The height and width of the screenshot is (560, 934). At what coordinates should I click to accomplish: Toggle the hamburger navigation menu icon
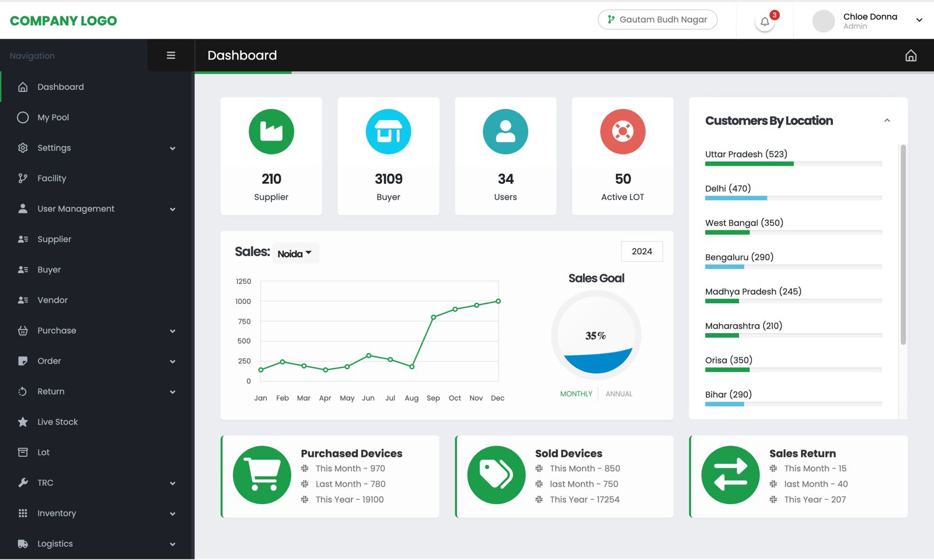point(171,55)
